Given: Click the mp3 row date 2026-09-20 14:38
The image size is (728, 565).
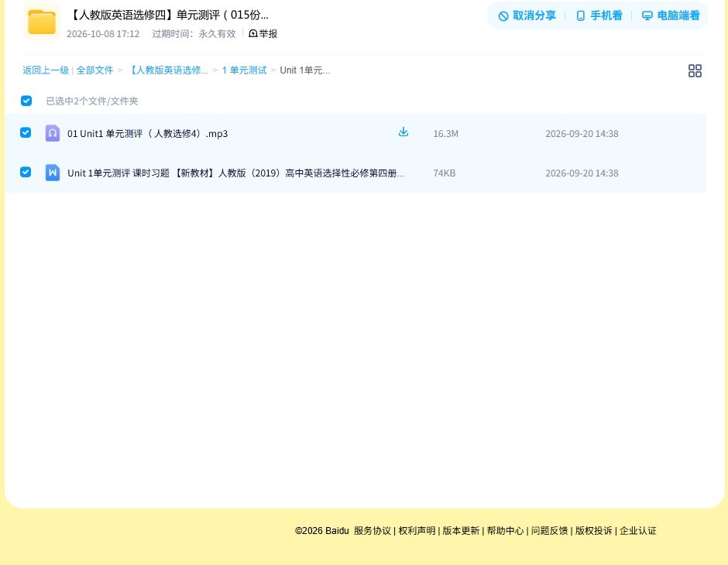Looking at the screenshot, I should pyautogui.click(x=582, y=134).
